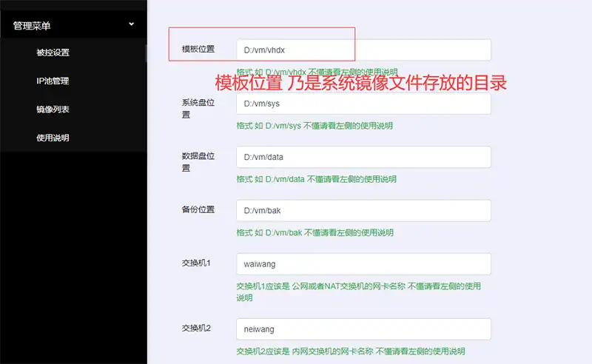Focus the 交换机2 field containing neiwang
The image size is (592, 364).
[x=363, y=328]
